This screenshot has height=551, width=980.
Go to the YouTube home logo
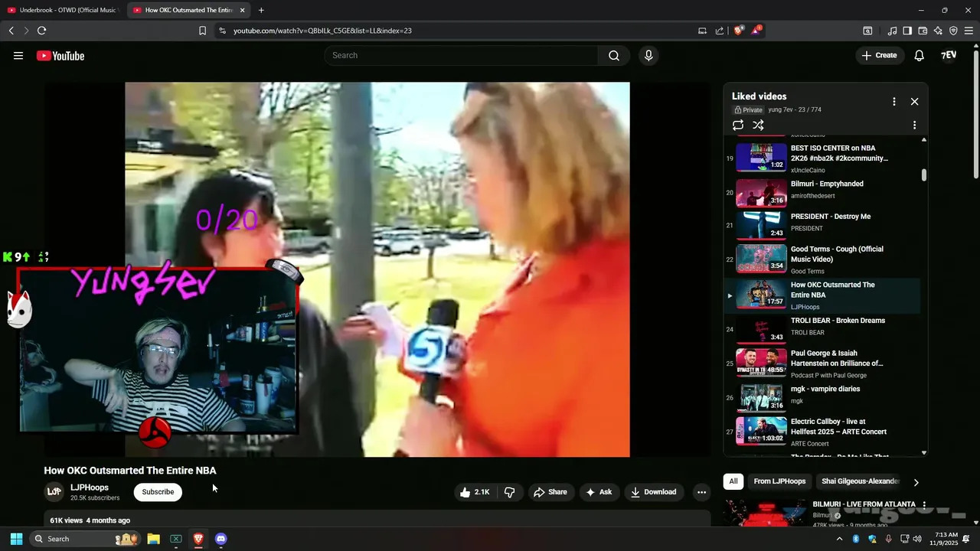point(60,56)
